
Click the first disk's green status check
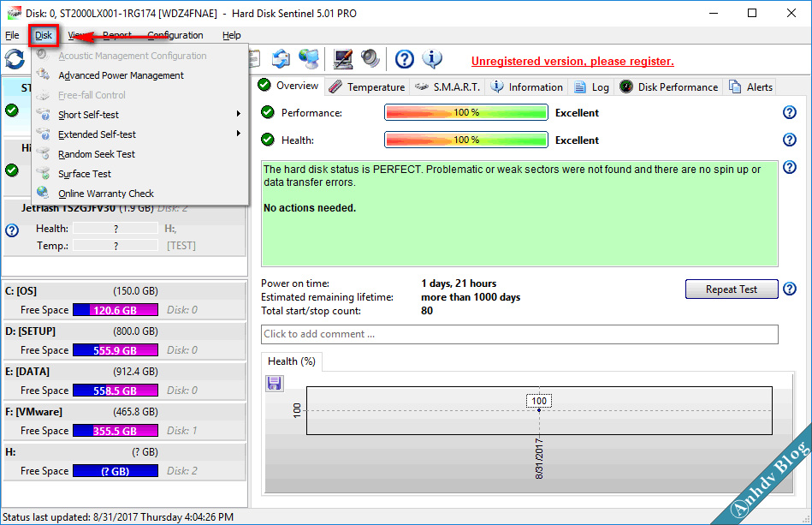(12, 110)
